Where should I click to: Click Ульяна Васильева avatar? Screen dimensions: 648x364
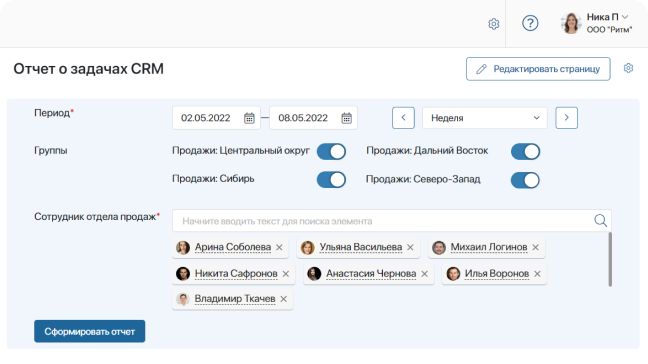point(307,247)
